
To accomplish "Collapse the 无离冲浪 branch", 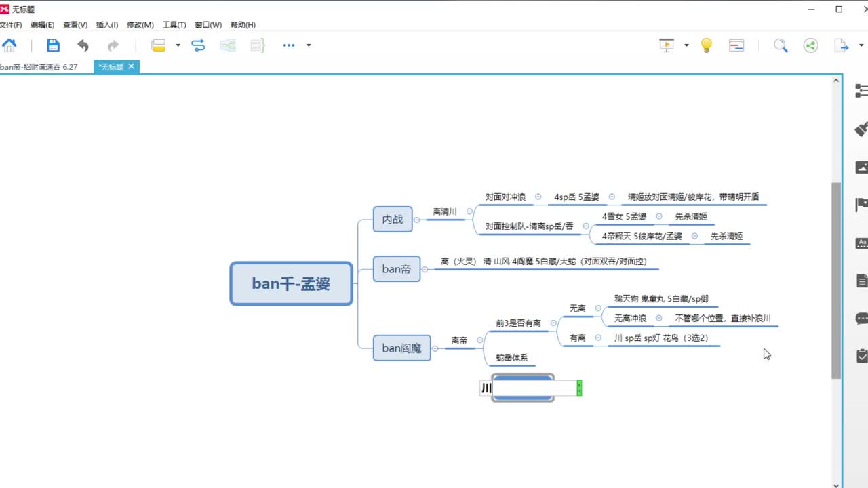I will 659,318.
